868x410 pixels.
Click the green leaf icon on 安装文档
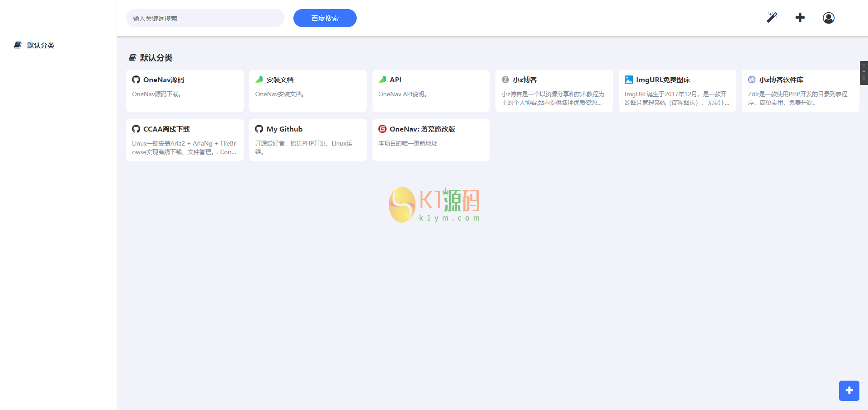click(x=259, y=80)
